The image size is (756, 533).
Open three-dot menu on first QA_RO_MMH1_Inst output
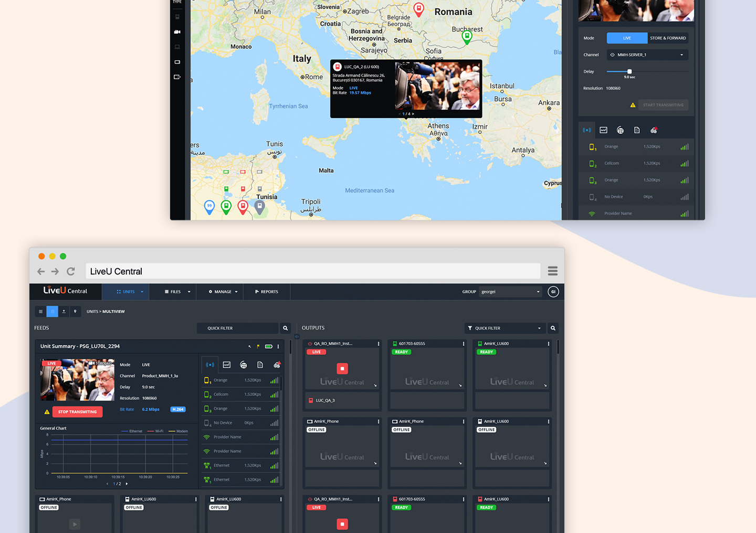point(379,344)
